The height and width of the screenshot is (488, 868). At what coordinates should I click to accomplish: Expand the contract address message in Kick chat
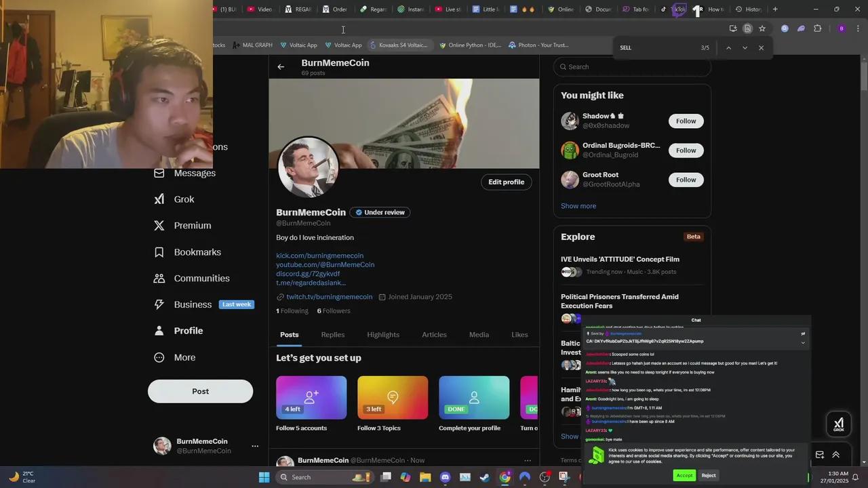(803, 342)
